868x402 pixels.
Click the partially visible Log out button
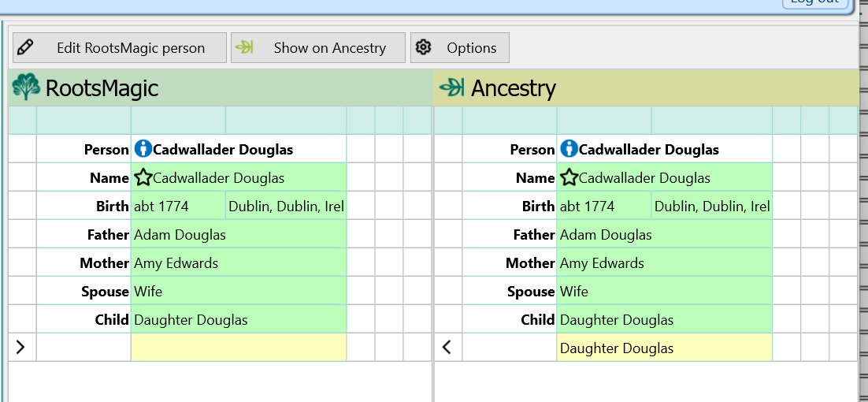point(814,3)
